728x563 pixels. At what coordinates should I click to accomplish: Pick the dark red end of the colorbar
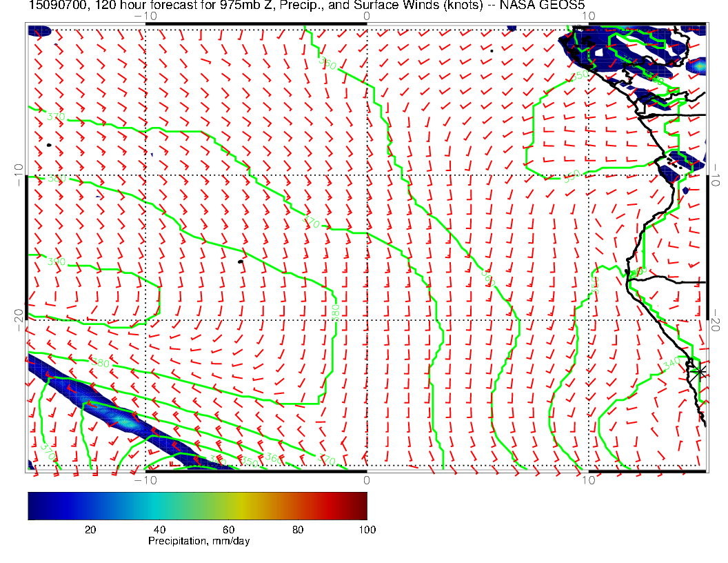[x=363, y=505]
